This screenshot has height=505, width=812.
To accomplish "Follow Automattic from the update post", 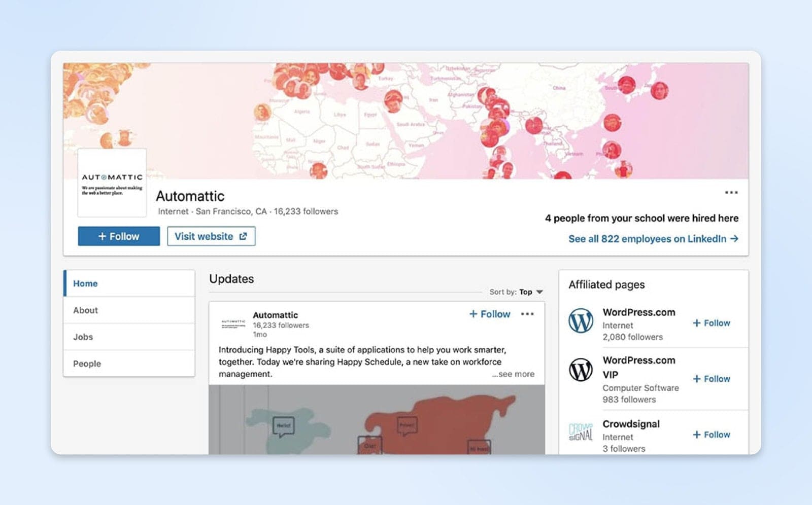I will [x=490, y=314].
